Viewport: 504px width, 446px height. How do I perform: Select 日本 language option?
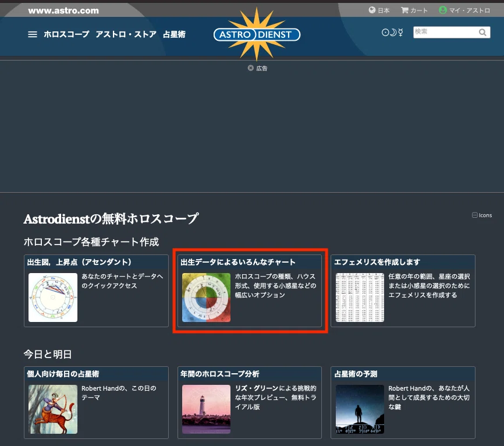click(384, 10)
